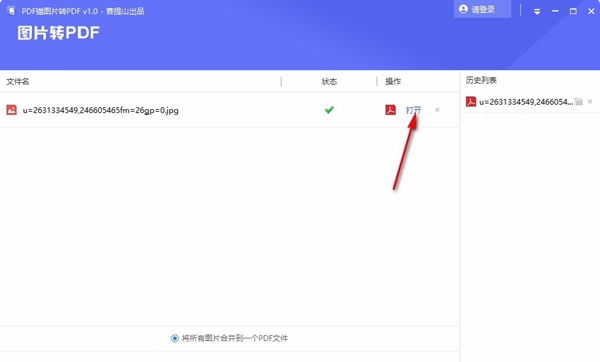
Task: Click the 历史列表 panel title
Action: click(x=481, y=80)
